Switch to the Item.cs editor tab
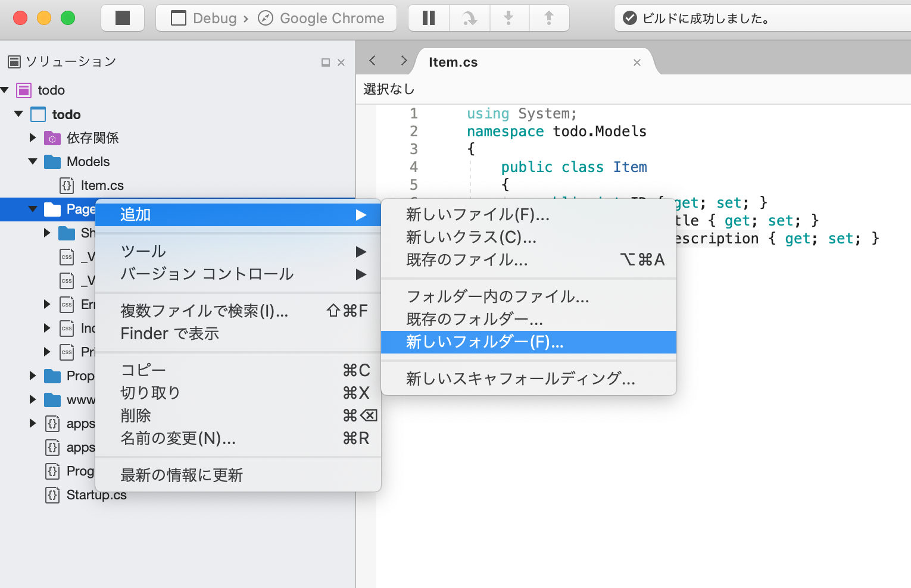Image resolution: width=911 pixels, height=588 pixels. [453, 62]
